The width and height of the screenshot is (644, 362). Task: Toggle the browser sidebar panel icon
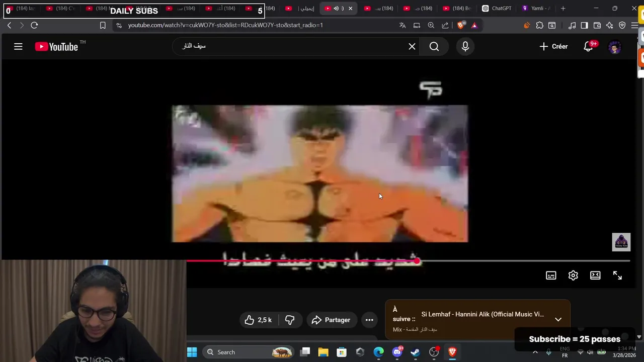pyautogui.click(x=584, y=25)
